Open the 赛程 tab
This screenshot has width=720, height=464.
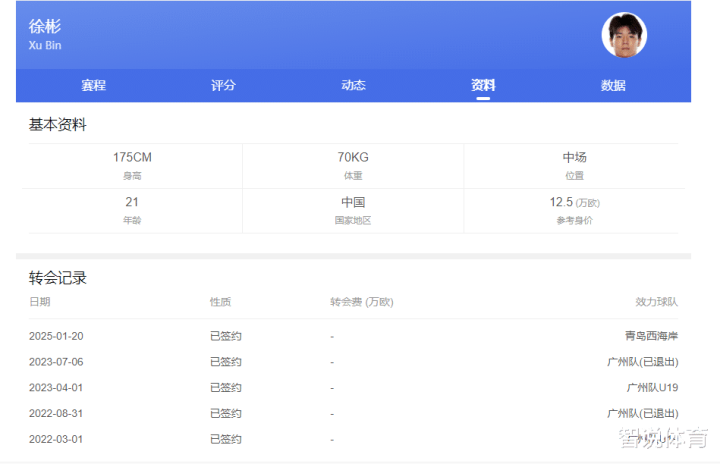tap(93, 85)
